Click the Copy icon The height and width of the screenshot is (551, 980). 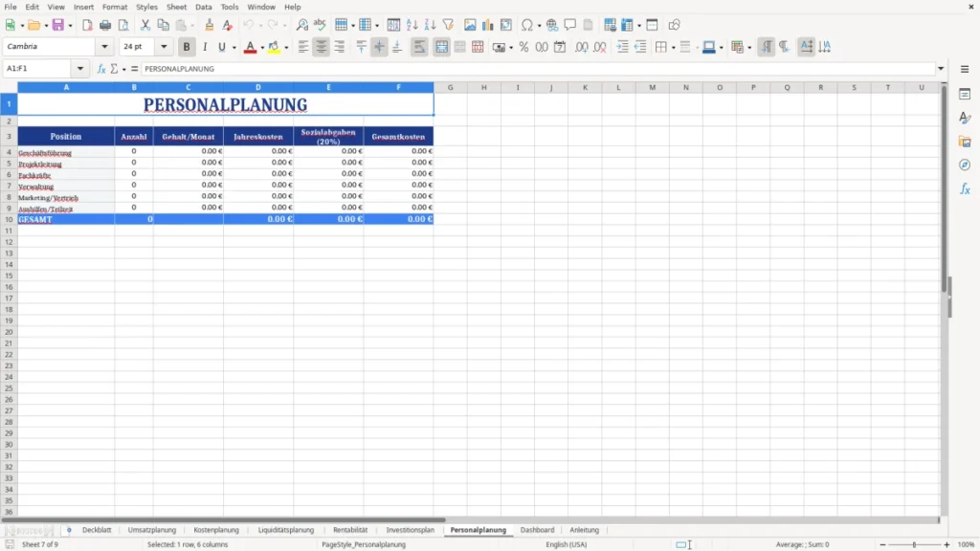(x=163, y=25)
